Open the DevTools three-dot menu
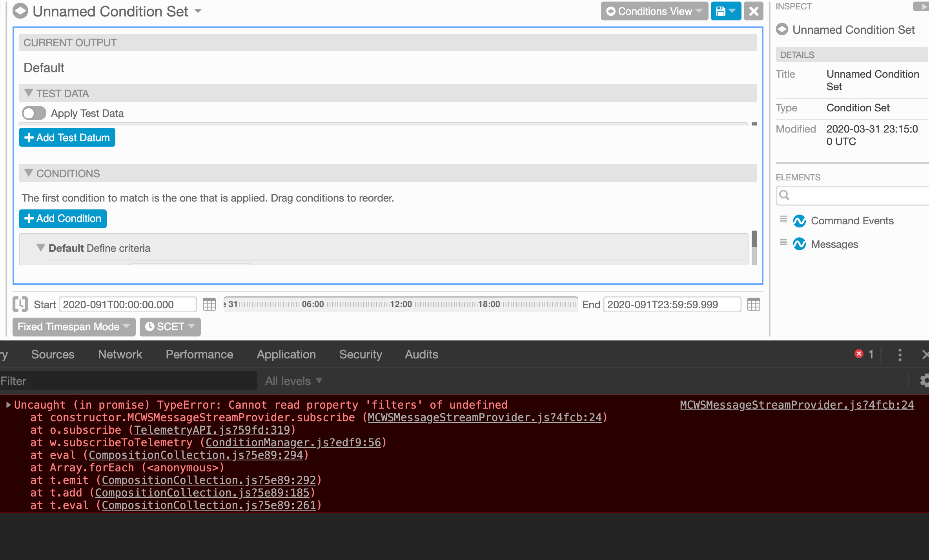 tap(900, 355)
